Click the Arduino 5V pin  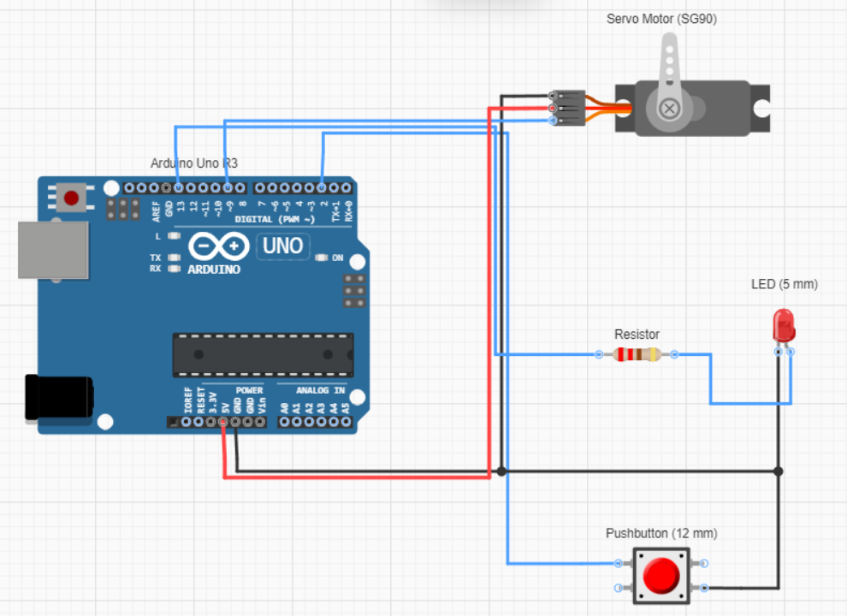pyautogui.click(x=223, y=422)
